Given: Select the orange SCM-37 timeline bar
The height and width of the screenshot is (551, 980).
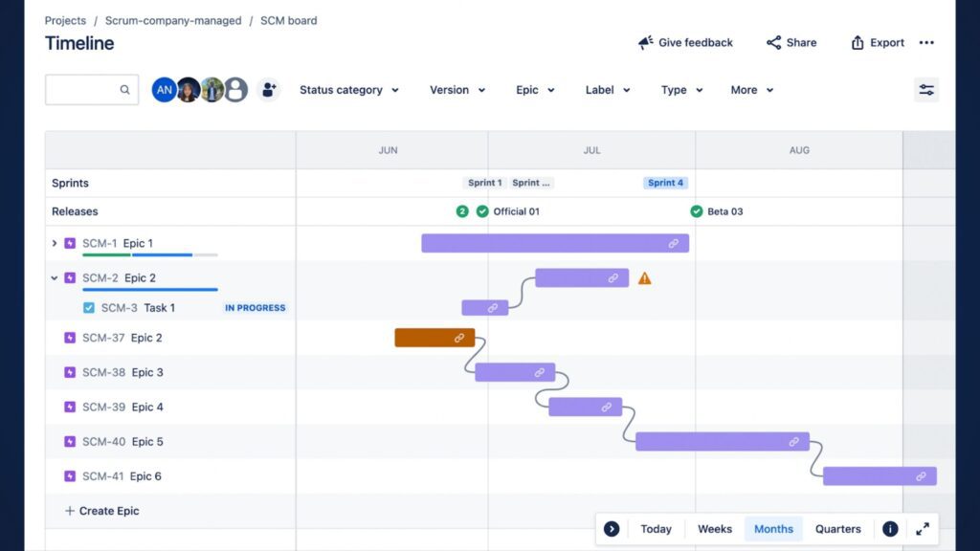Looking at the screenshot, I should point(434,338).
